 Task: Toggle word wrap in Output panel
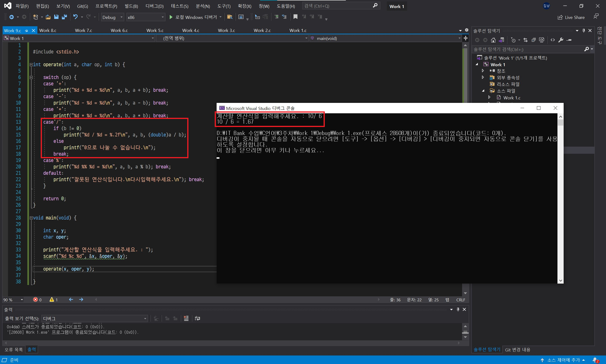pyautogui.click(x=197, y=318)
